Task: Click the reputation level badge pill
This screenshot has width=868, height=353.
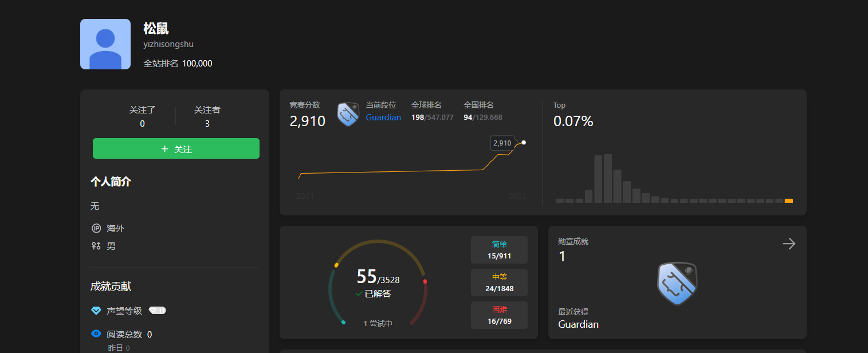Action: pyautogui.click(x=158, y=311)
